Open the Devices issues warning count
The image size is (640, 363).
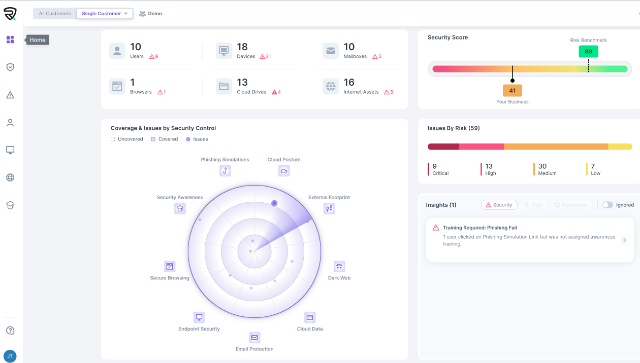(x=265, y=57)
